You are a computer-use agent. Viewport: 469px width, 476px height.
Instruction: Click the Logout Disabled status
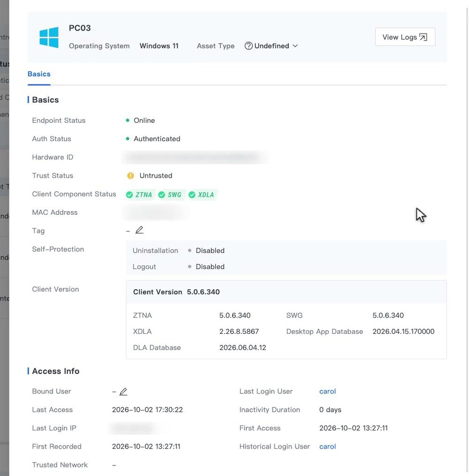[x=210, y=266]
